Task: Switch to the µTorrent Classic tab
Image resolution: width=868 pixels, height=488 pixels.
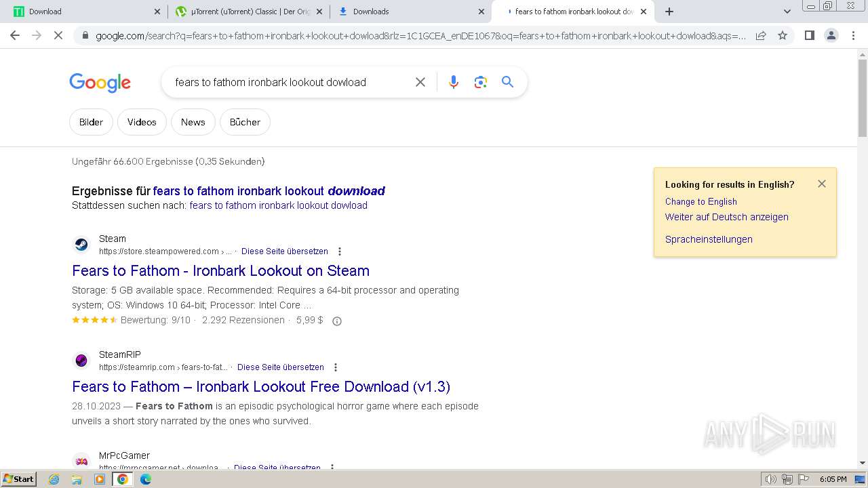Action: (x=248, y=12)
